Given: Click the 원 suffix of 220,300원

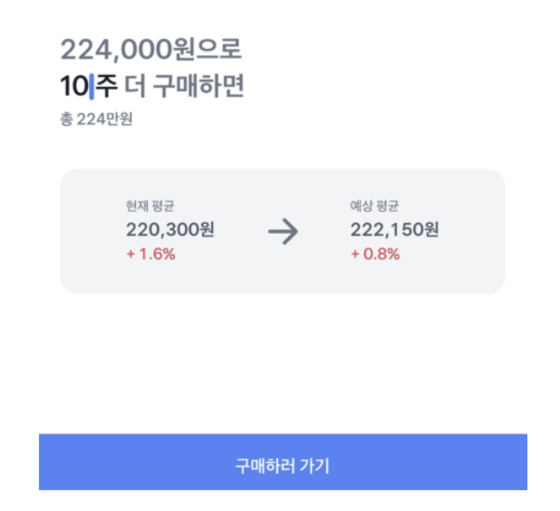Looking at the screenshot, I should coord(205,229).
